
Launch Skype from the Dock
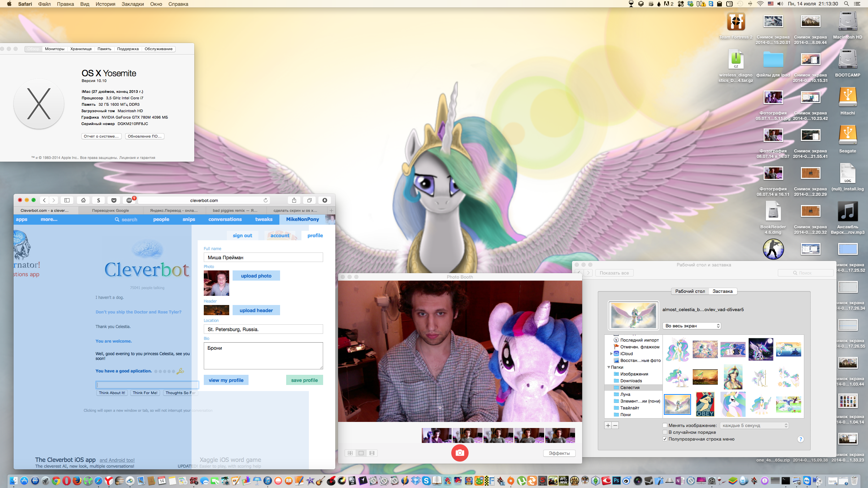pyautogui.click(x=427, y=480)
